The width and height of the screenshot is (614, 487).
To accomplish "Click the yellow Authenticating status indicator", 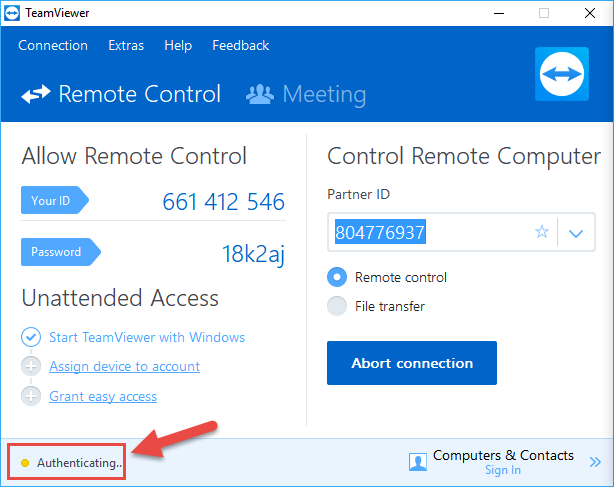I will click(25, 463).
